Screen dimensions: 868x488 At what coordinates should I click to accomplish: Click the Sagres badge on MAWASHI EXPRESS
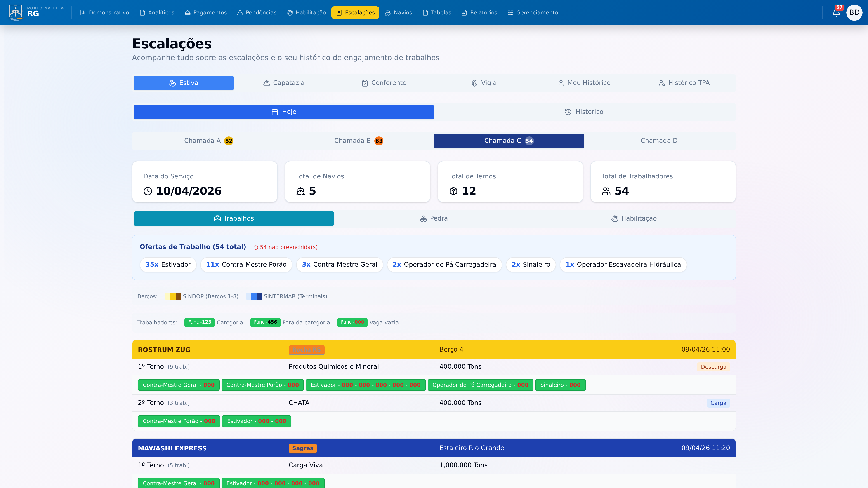pyautogui.click(x=302, y=448)
